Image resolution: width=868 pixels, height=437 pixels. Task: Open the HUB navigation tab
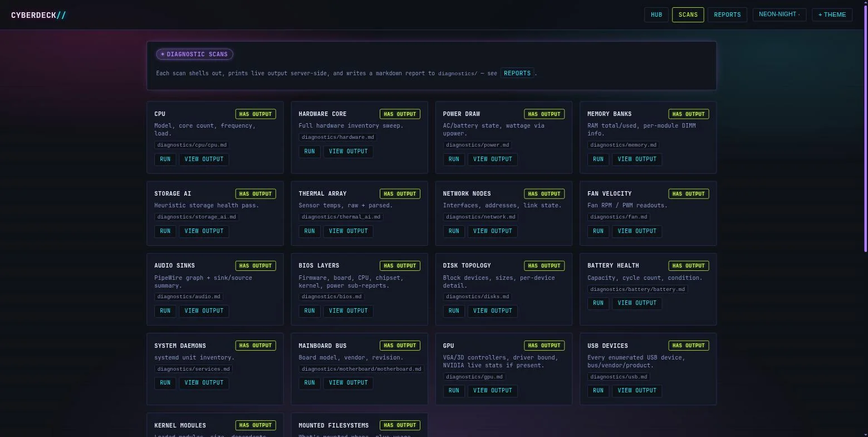(x=656, y=14)
